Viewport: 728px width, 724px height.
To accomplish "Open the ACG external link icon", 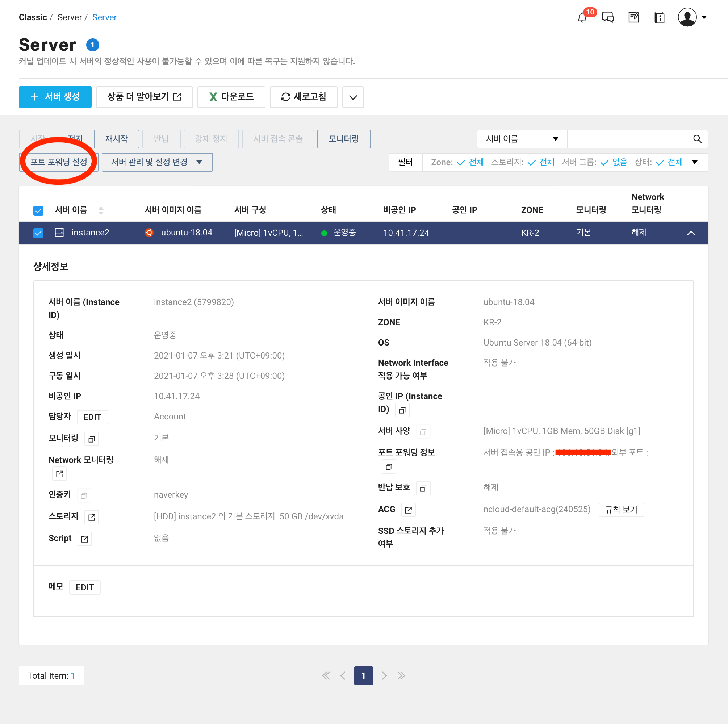I will coord(408,510).
